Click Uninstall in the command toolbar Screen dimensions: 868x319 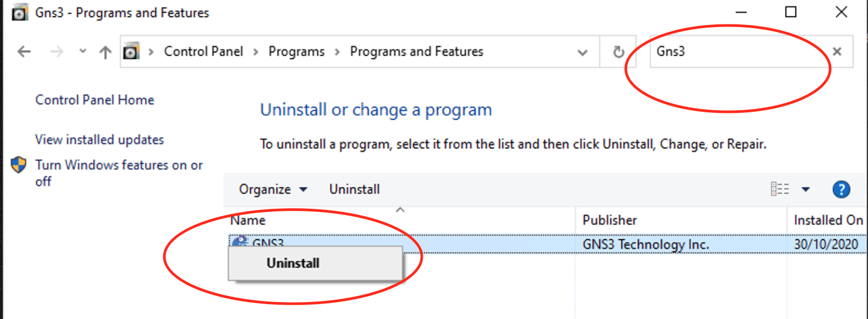[354, 189]
